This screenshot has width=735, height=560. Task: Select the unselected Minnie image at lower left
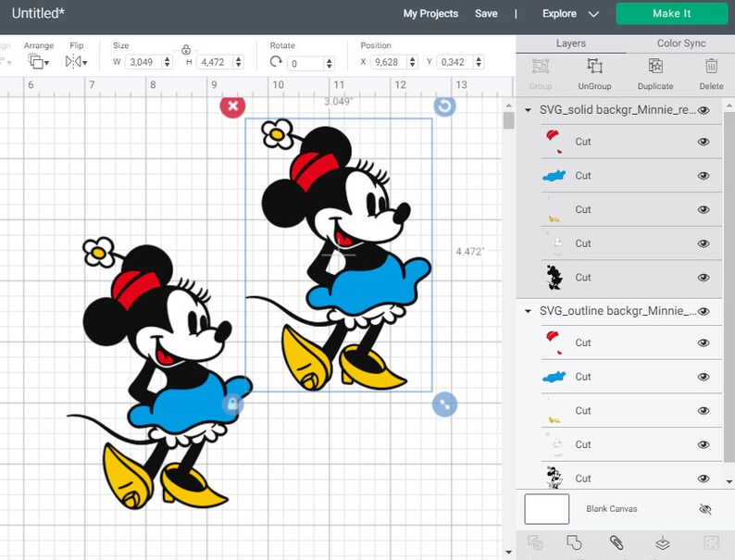(159, 375)
